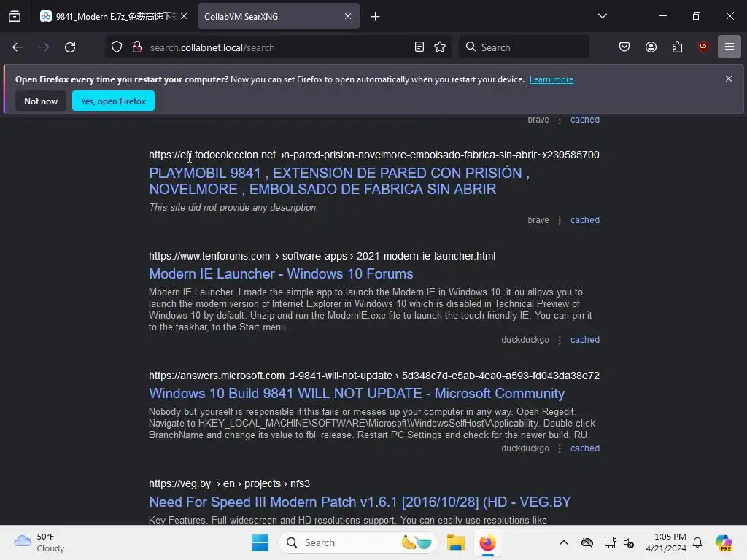Image resolution: width=747 pixels, height=560 pixels.
Task: Open cached link at top of results
Action: coord(585,120)
